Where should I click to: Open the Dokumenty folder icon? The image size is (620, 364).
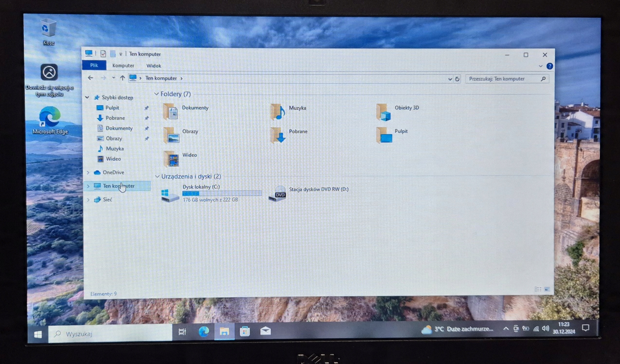171,112
